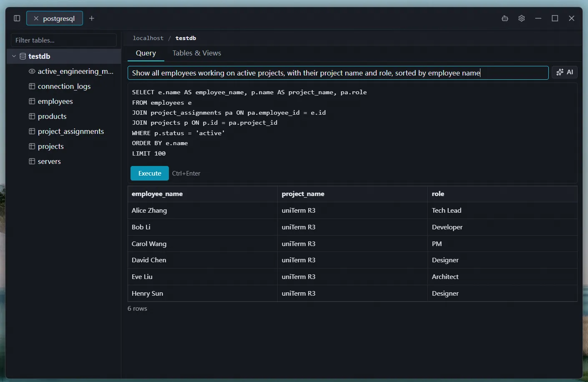Image resolution: width=588 pixels, height=382 pixels.
Task: Click the eye icon of active_engineering view
Action: (x=32, y=71)
